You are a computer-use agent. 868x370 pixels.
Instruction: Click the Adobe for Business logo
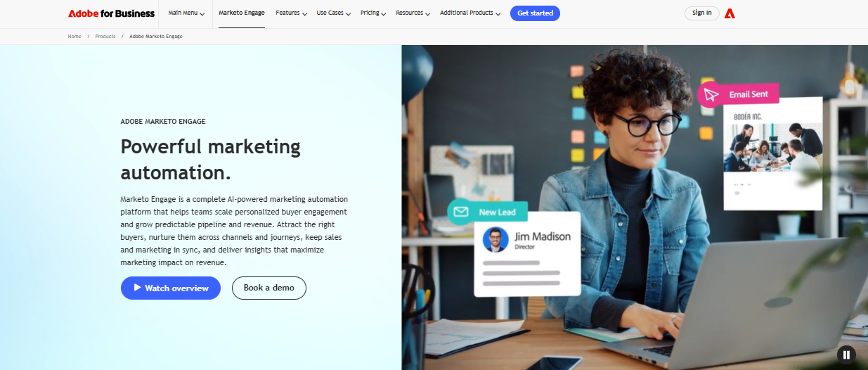(x=111, y=13)
